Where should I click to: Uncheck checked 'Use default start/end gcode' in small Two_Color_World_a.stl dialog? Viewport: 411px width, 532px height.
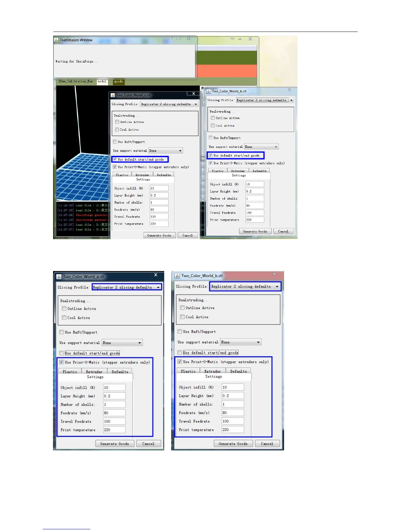115,160
